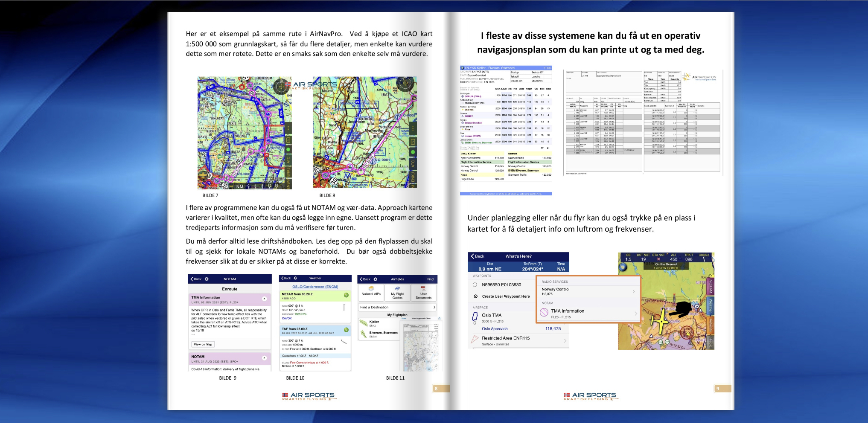The image size is (868, 424).
Task: Select the N595550 E0103530 waypoint radio button
Action: [x=475, y=285]
